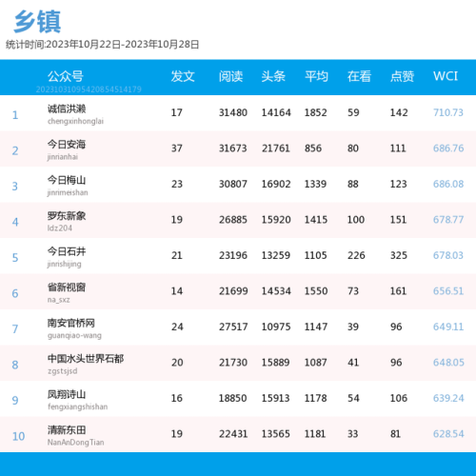476x476 pixels.
Task: Click WCI value 710.73
Action: pos(448,112)
